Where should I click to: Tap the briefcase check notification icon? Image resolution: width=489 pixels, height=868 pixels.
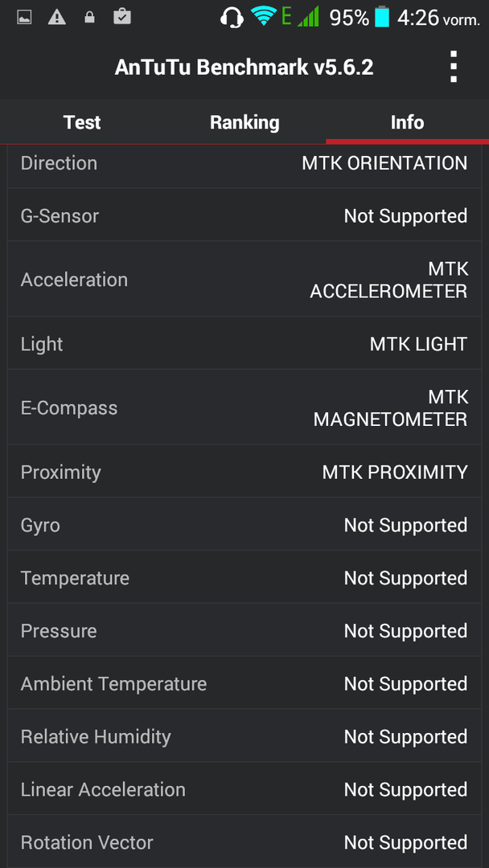[121, 17]
